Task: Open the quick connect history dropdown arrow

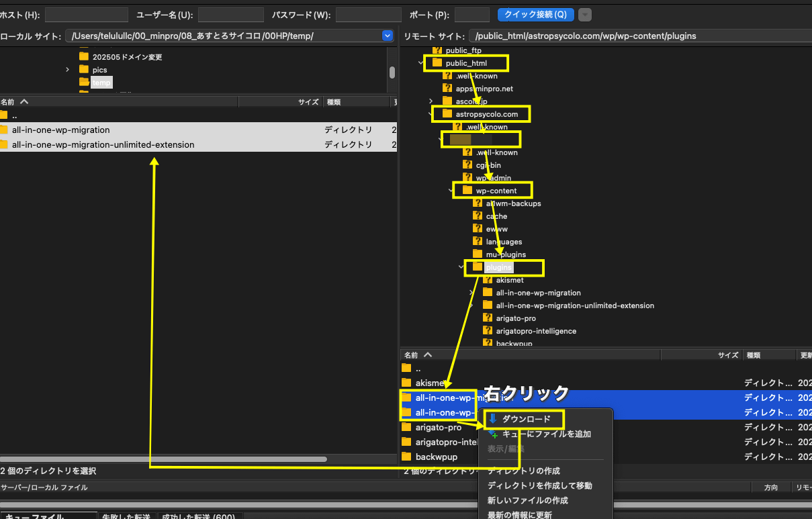Action: point(585,15)
